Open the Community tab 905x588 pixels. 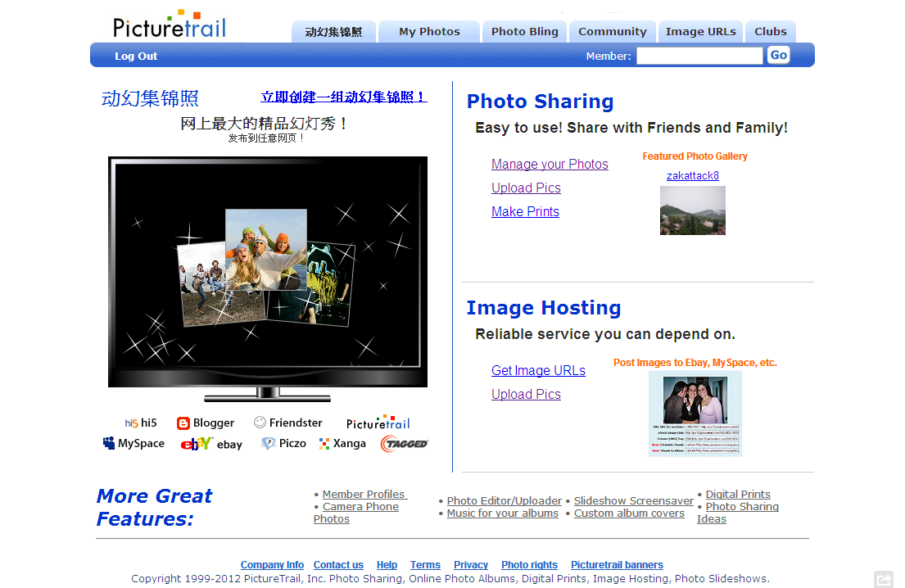[613, 32]
